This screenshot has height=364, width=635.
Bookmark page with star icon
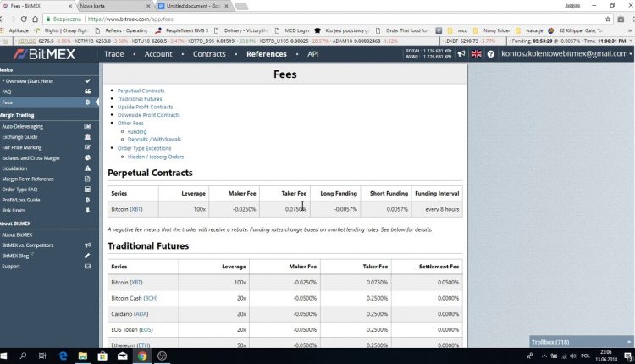click(x=607, y=19)
